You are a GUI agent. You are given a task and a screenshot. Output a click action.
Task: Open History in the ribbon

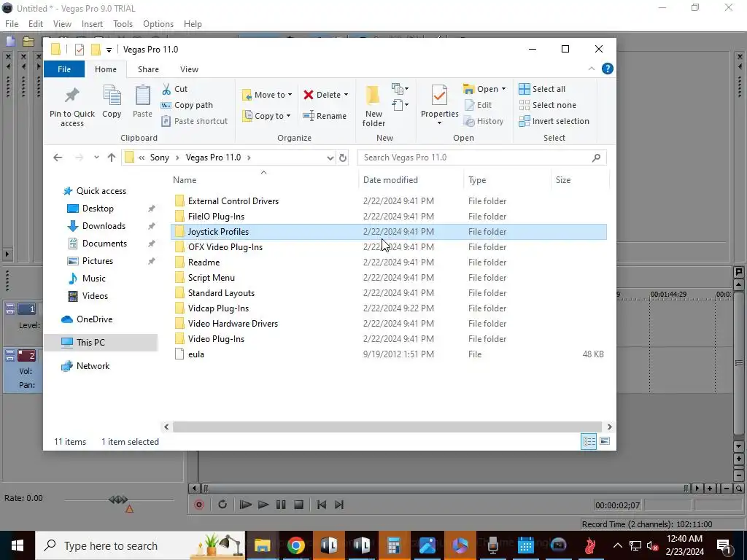coord(484,121)
